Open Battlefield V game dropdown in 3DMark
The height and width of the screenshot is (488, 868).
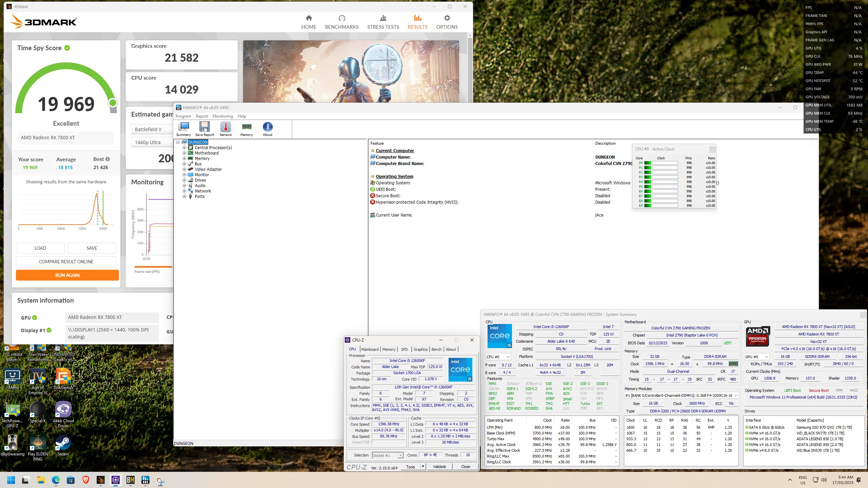coord(152,129)
